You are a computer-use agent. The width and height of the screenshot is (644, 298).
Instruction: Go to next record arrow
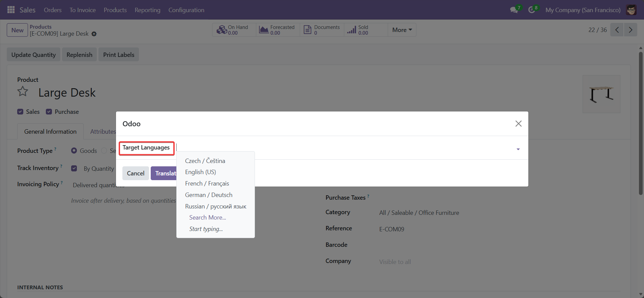[631, 30]
